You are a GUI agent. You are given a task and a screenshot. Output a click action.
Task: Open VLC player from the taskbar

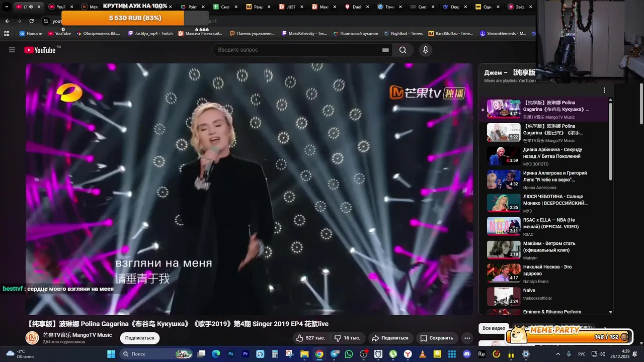coord(422,354)
